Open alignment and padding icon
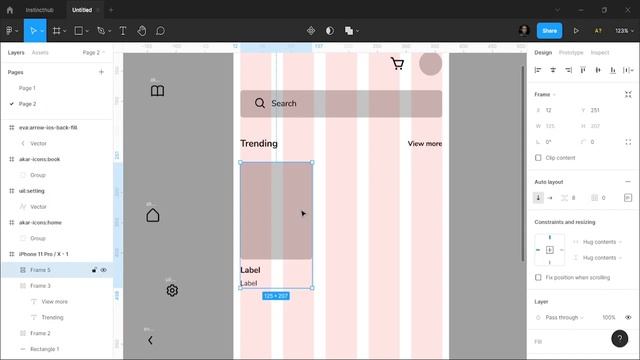Viewport: 640px width, 360px height. [628, 198]
